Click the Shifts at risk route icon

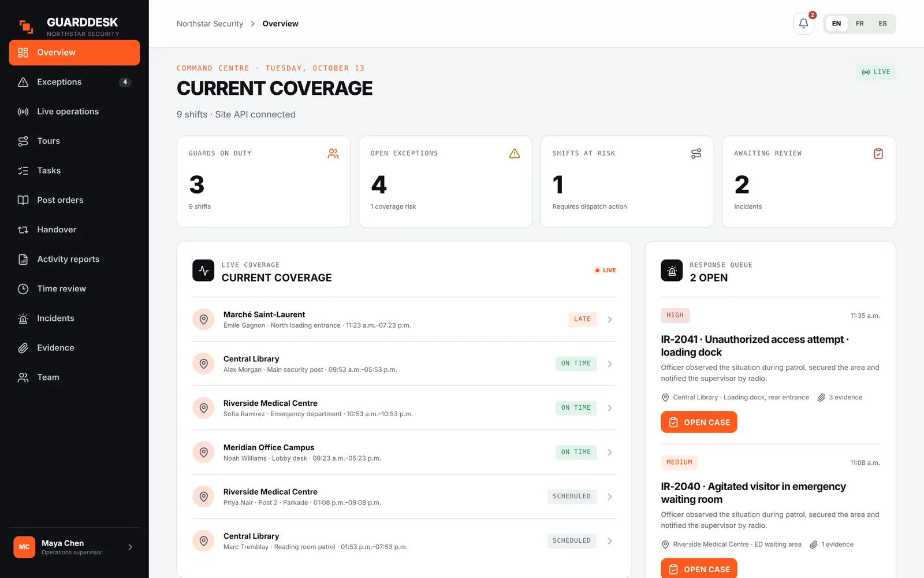click(x=696, y=154)
